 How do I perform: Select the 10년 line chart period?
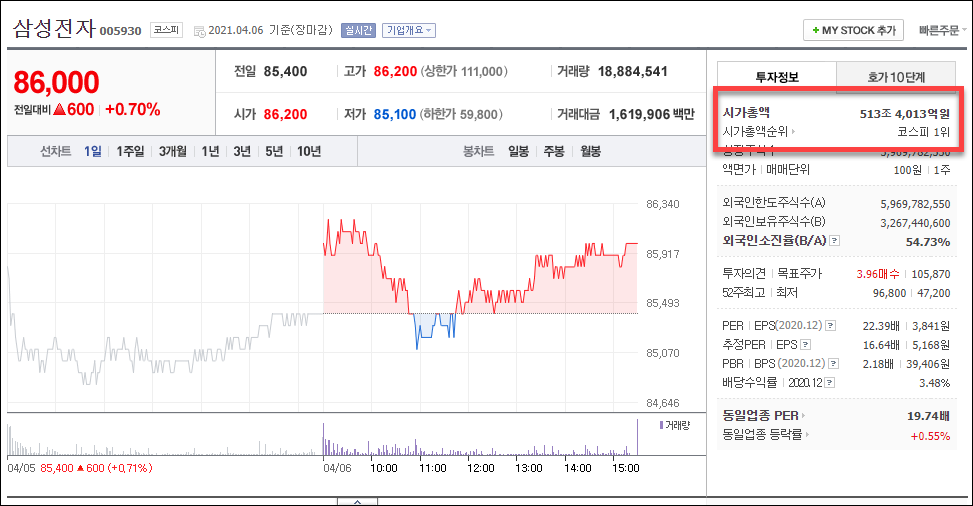(309, 151)
